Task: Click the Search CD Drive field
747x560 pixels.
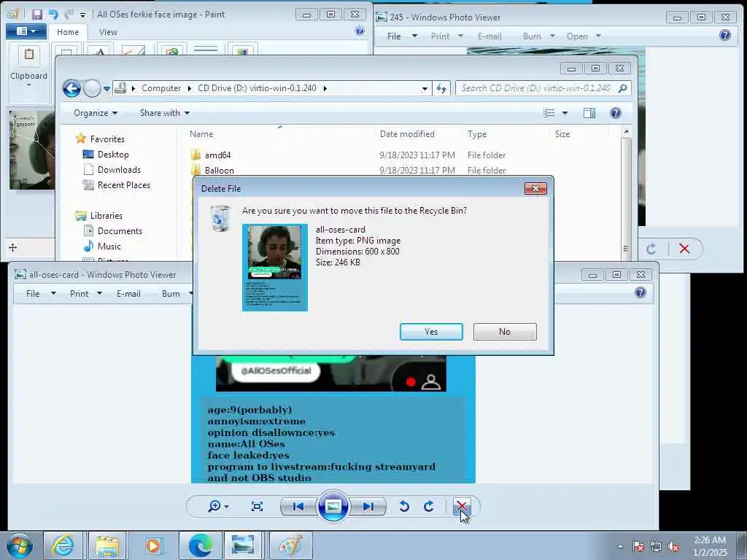Action: (543, 88)
